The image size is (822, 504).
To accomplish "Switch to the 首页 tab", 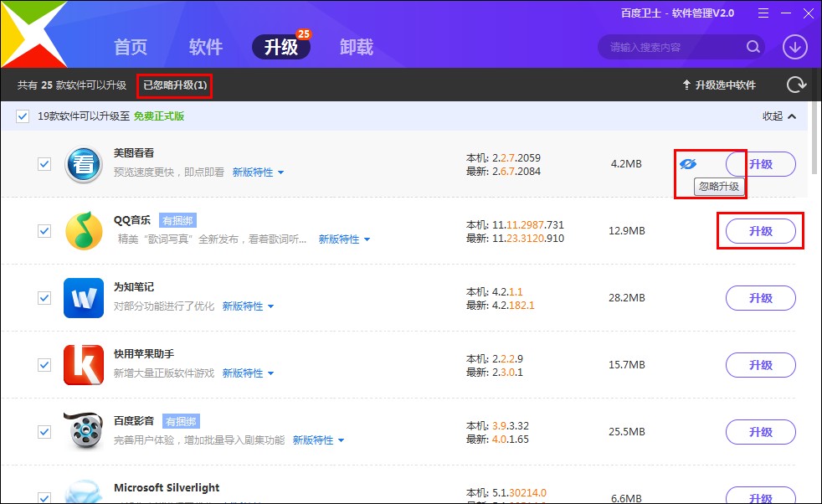I will (131, 47).
